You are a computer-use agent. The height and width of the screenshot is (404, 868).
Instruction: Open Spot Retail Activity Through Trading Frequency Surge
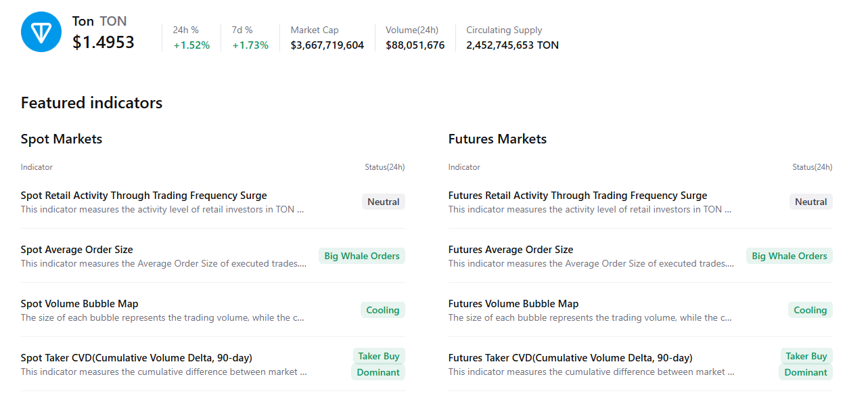point(143,195)
